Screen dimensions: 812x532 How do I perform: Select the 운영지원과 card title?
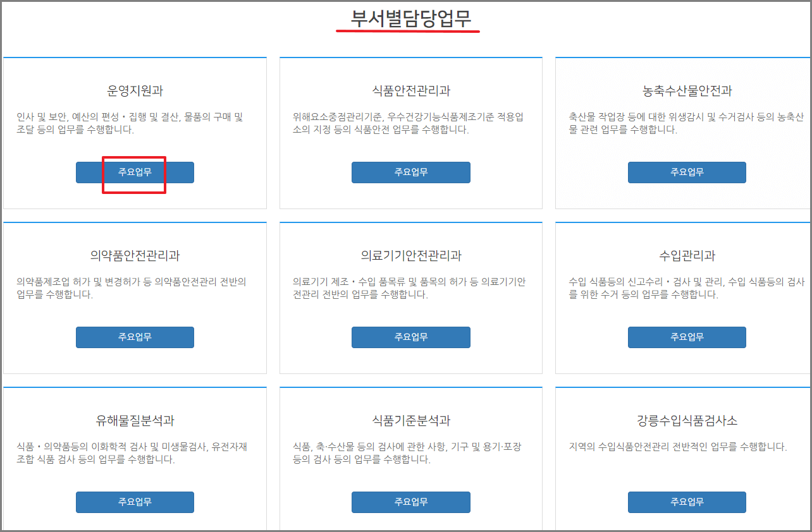tap(135, 90)
